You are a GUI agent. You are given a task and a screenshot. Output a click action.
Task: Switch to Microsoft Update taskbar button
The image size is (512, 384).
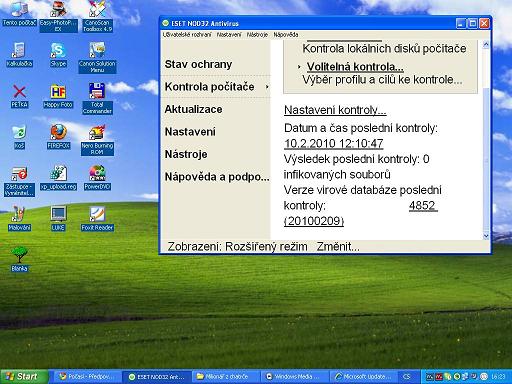[x=364, y=377]
